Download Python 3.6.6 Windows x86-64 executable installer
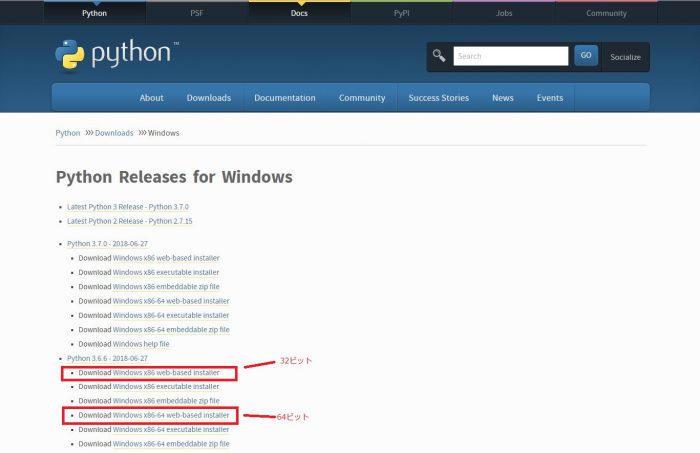The image size is (700, 453). point(171,429)
